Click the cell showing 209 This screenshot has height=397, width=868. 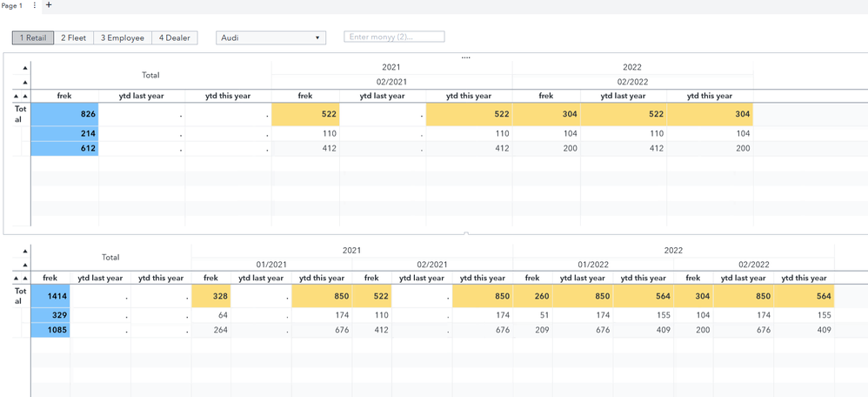point(532,331)
